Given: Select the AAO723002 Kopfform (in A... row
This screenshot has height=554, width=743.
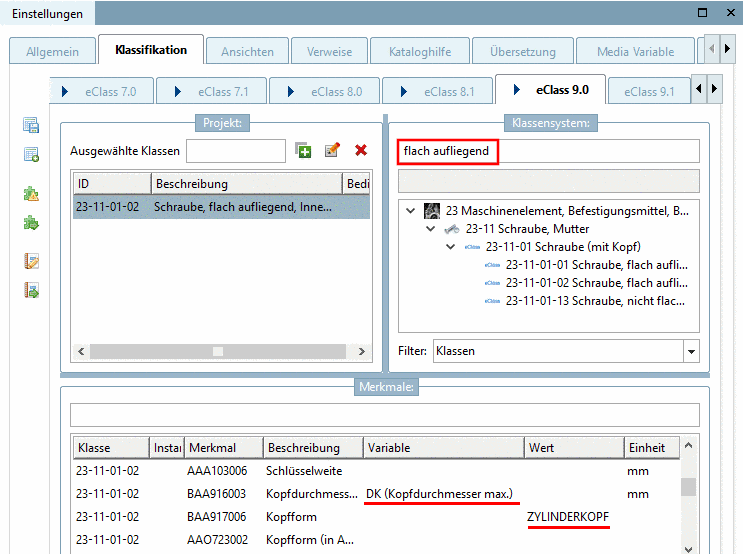Looking at the screenshot, I should (x=377, y=540).
